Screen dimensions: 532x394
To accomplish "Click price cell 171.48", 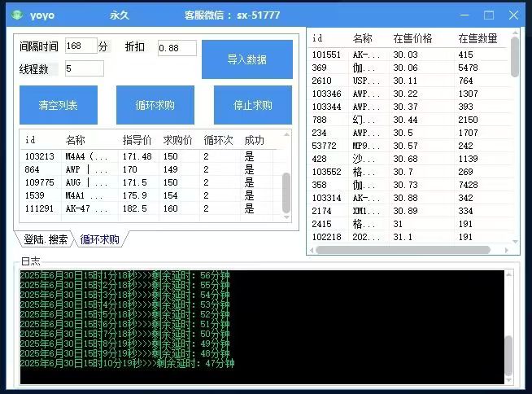I will pyautogui.click(x=137, y=156).
